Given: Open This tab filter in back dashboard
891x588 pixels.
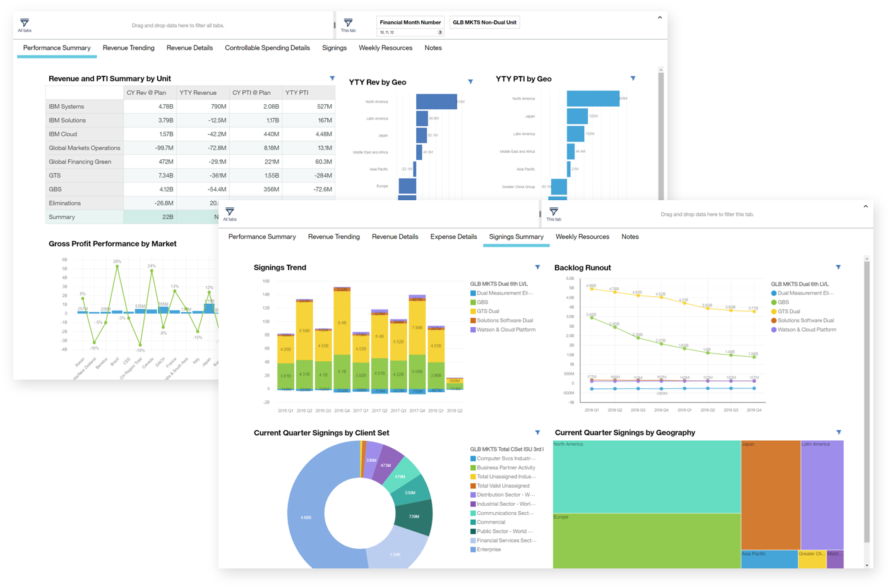Looking at the screenshot, I should coord(348,25).
